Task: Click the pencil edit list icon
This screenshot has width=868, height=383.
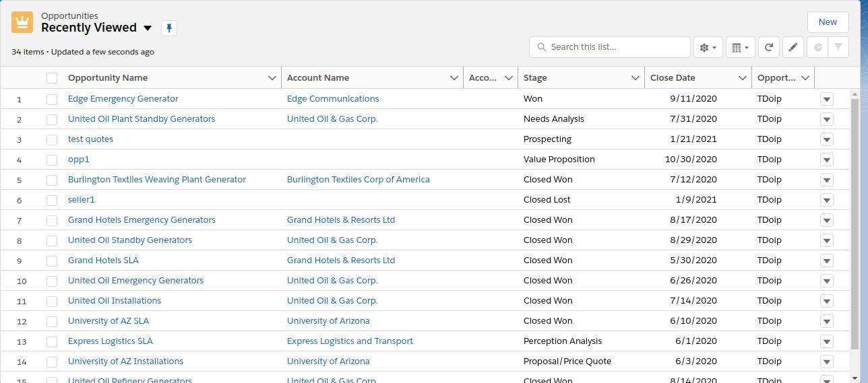Action: [793, 47]
